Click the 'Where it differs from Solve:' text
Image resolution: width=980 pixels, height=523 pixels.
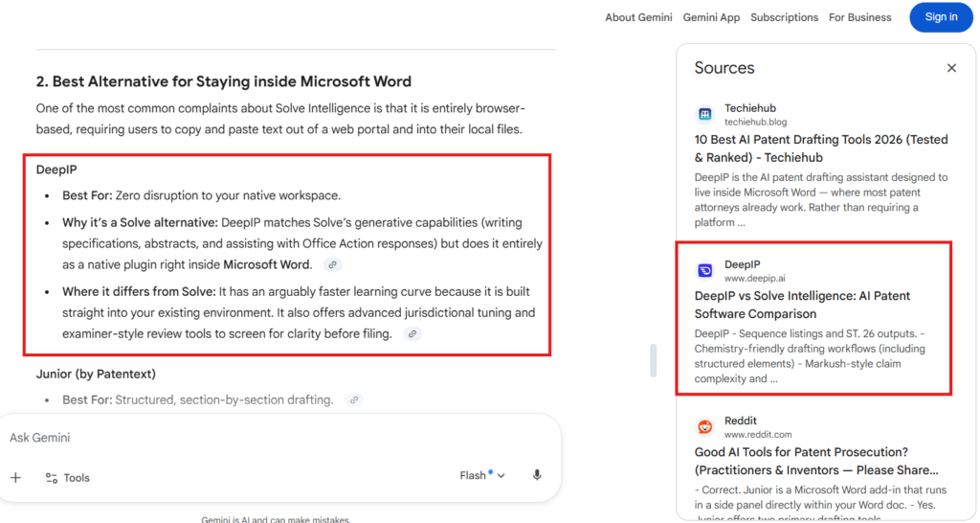tap(139, 291)
